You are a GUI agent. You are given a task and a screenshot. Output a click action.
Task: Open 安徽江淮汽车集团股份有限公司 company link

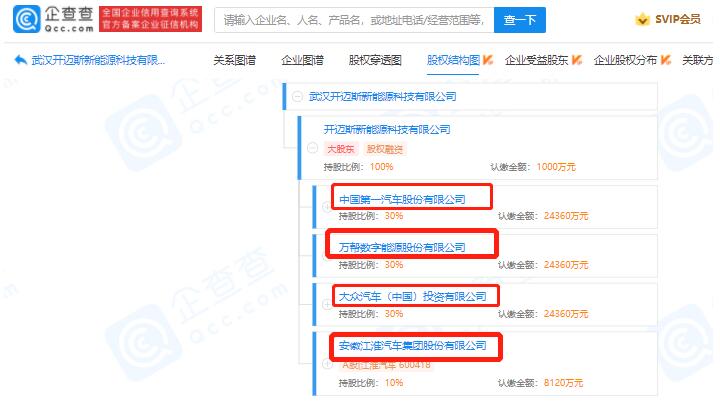pyautogui.click(x=412, y=346)
